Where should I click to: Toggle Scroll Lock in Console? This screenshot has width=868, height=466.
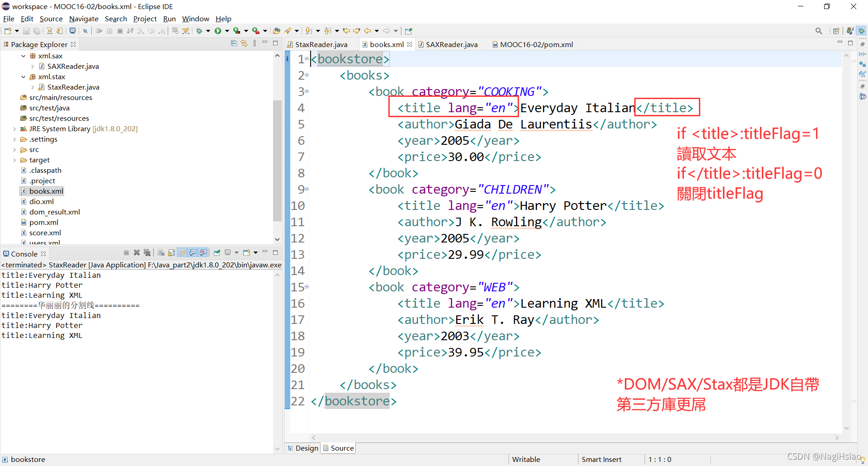tap(171, 252)
